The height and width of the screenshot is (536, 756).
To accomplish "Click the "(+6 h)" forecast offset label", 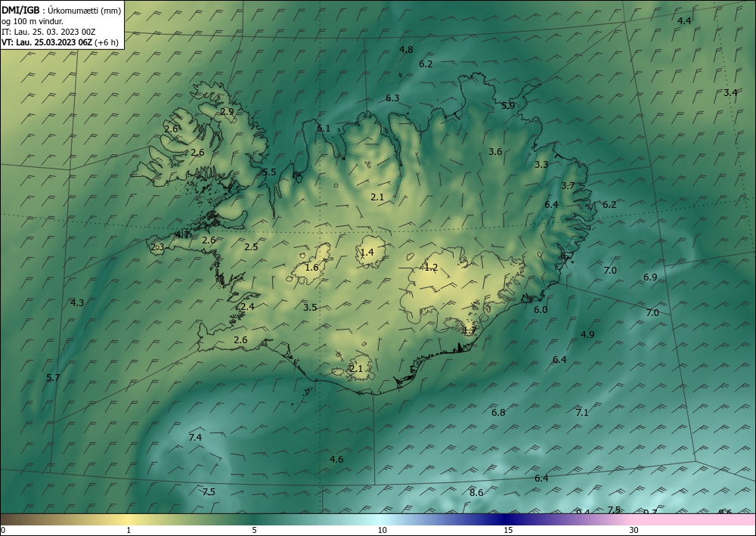I will tap(107, 42).
